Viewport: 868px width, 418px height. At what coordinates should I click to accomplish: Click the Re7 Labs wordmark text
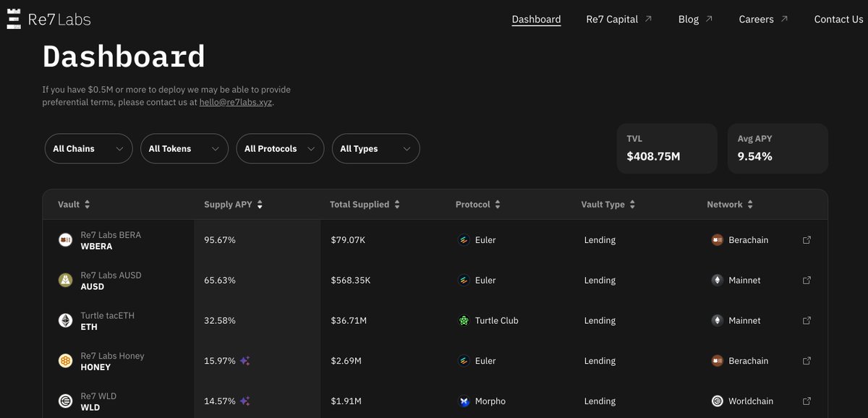pos(59,20)
